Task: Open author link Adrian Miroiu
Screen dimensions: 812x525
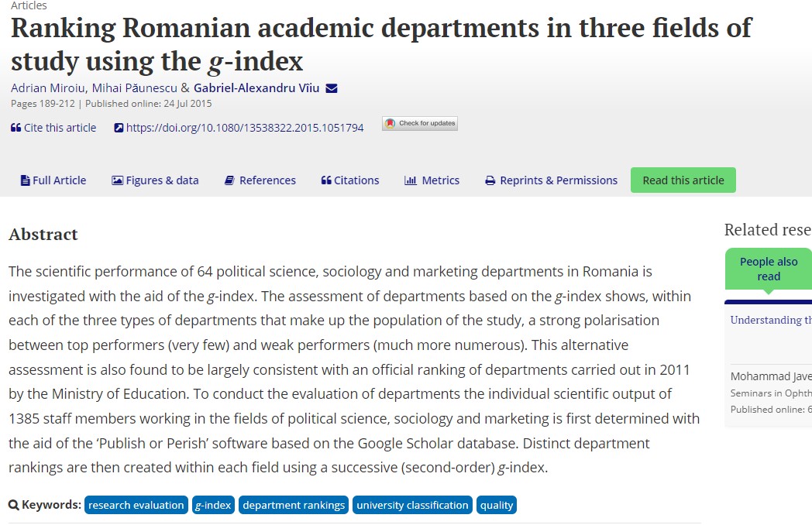Action: click(x=48, y=88)
